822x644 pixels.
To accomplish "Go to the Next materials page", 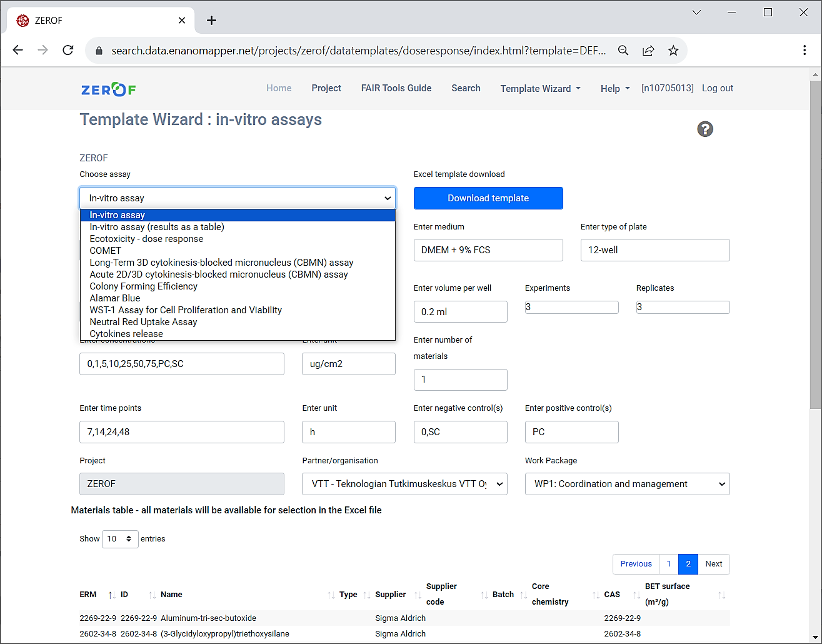I will (x=713, y=564).
